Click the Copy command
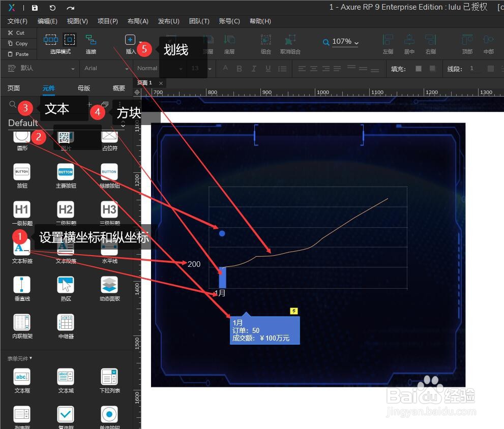504x429 pixels. coord(18,43)
